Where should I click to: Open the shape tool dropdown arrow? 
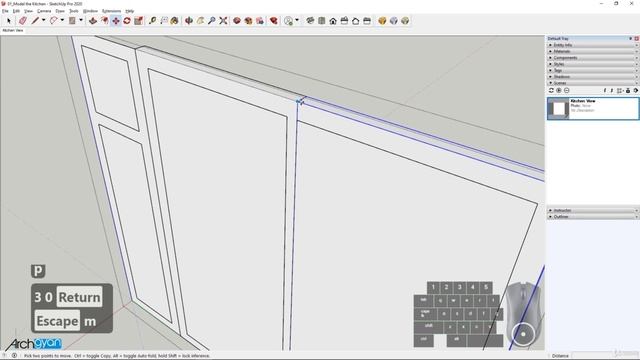click(x=81, y=20)
